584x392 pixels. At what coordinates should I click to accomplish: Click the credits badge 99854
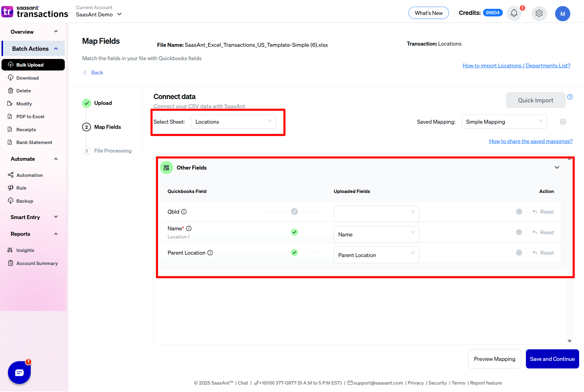click(x=493, y=13)
